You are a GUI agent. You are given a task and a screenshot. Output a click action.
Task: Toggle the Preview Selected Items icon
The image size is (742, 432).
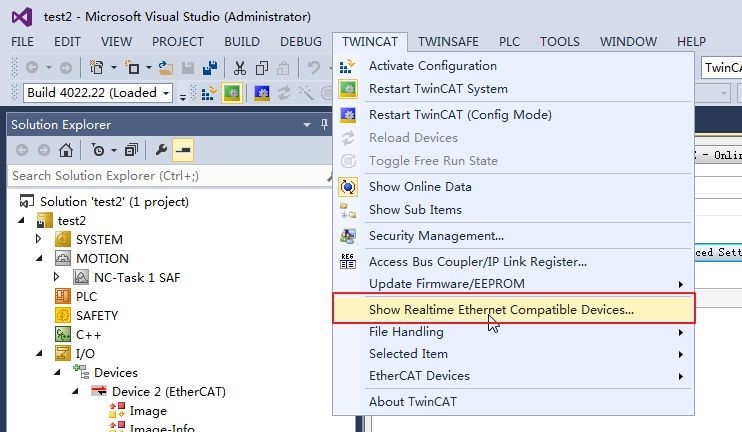[x=183, y=150]
